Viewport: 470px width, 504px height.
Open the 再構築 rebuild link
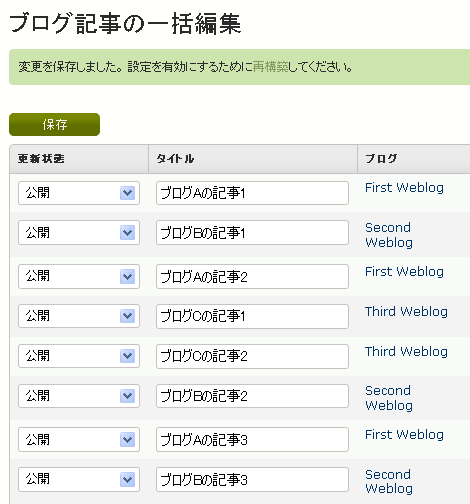click(x=270, y=67)
